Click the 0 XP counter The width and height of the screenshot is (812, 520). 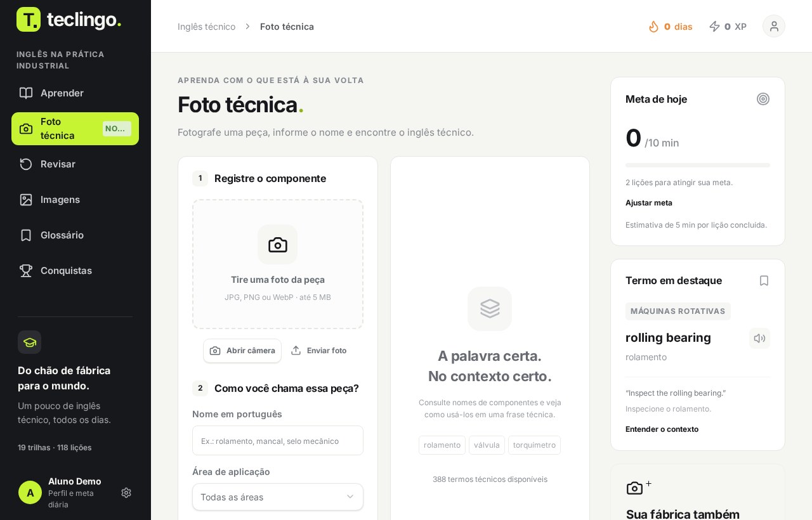coord(728,27)
